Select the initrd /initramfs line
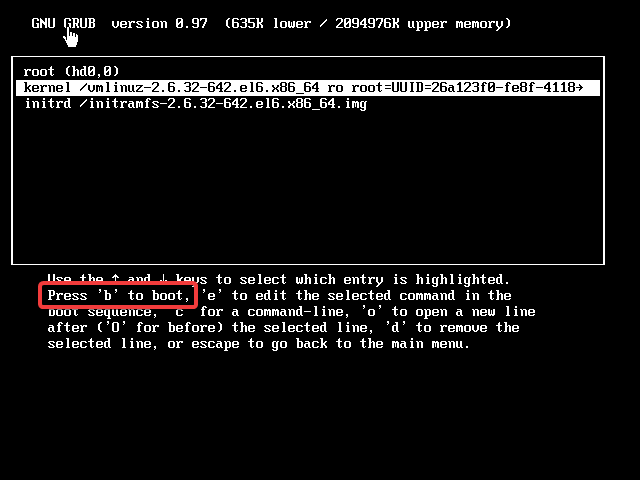 196,104
